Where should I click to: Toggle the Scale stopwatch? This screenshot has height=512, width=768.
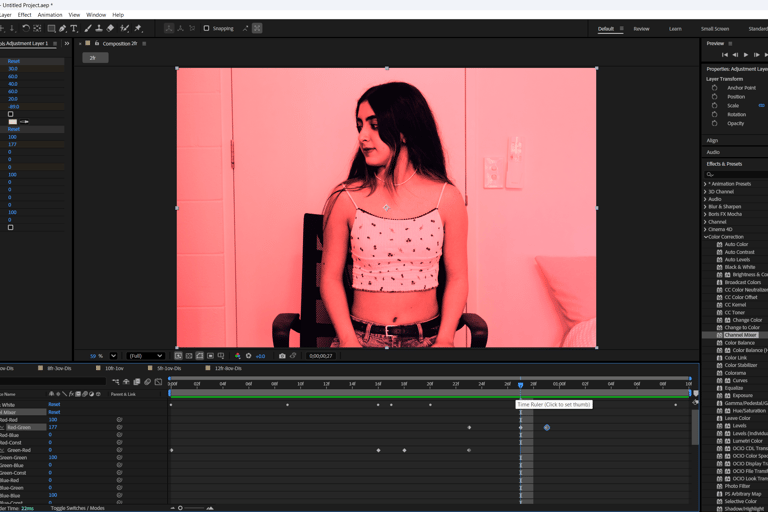(x=715, y=105)
